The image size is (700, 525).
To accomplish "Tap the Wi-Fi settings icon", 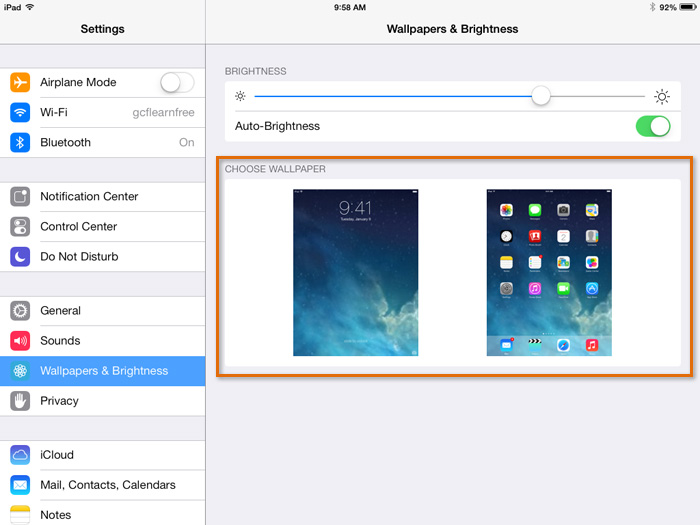I will [20, 112].
